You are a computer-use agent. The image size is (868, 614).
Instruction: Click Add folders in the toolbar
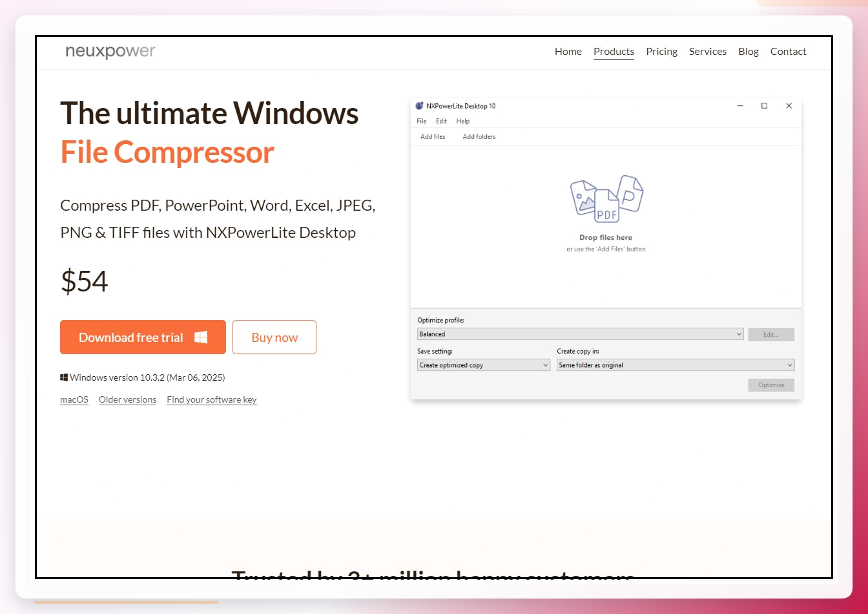[x=479, y=137]
